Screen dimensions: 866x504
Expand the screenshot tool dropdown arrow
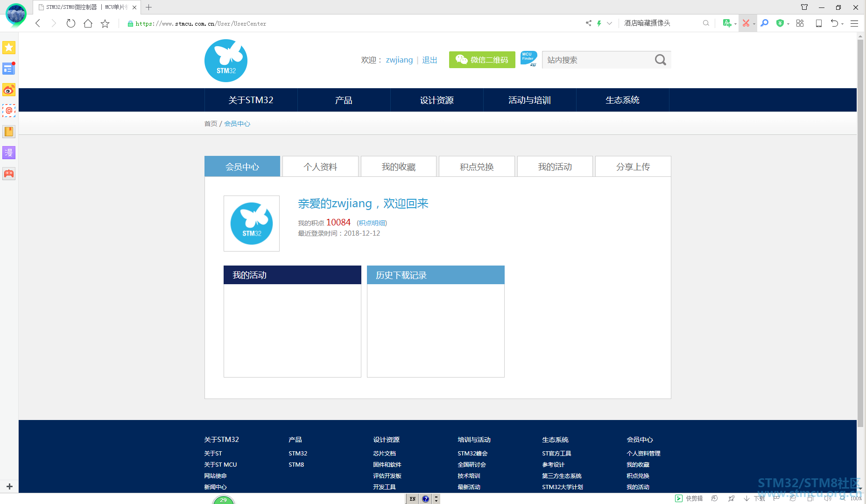point(754,24)
